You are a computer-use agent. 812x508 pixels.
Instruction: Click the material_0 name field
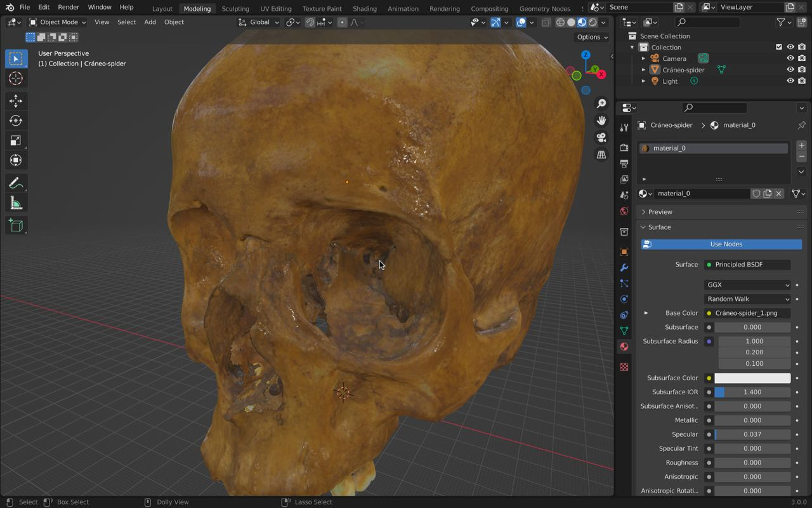pyautogui.click(x=701, y=194)
